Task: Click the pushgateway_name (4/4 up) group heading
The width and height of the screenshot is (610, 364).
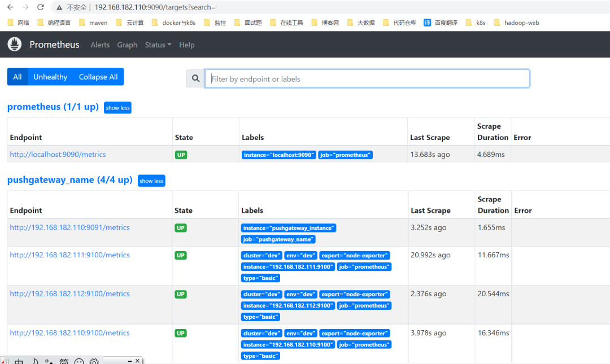Action: (x=70, y=180)
